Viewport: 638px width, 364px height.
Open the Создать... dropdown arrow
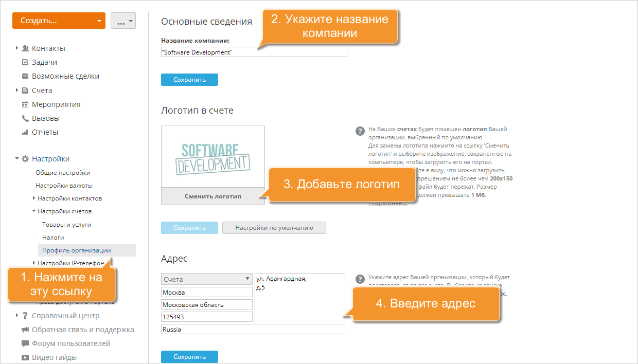click(99, 21)
